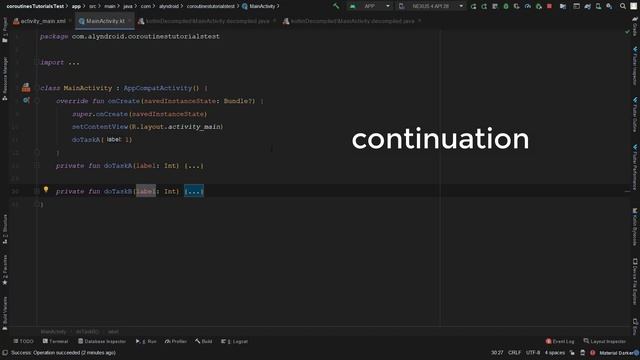Open the APP run configuration dropdown

pos(370,6)
